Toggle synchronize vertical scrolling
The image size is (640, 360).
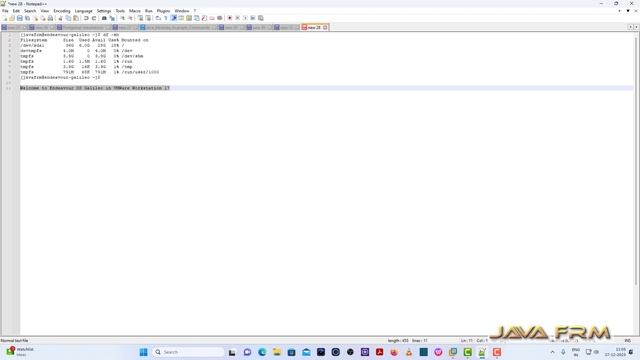140,18
